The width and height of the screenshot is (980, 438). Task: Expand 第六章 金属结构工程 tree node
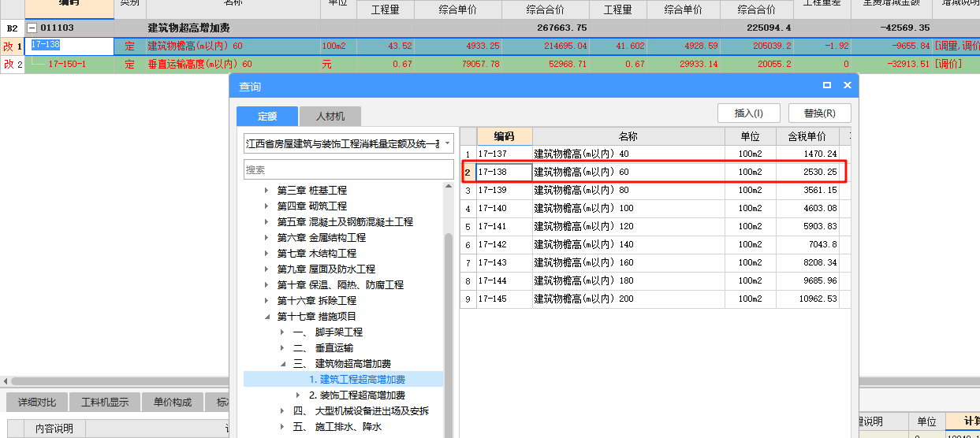coord(266,238)
